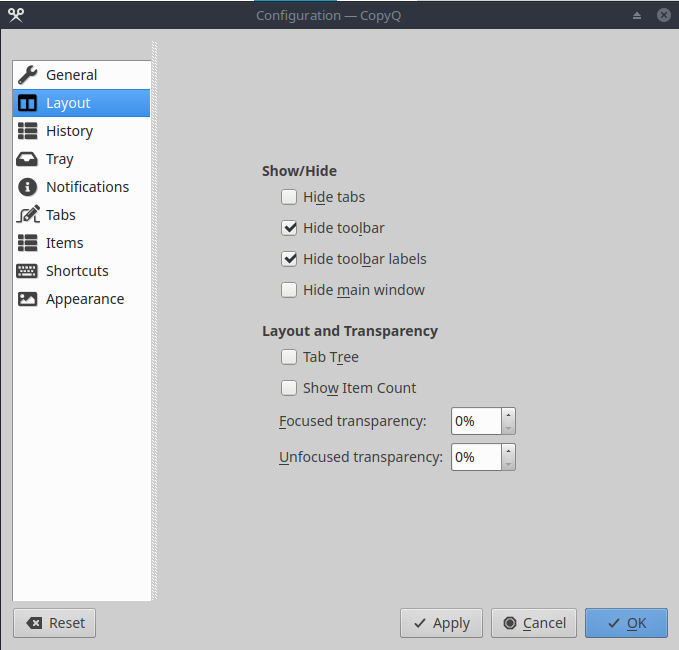Image resolution: width=679 pixels, height=650 pixels.
Task: Click the Layout and Transparency heading
Action: [350, 331]
